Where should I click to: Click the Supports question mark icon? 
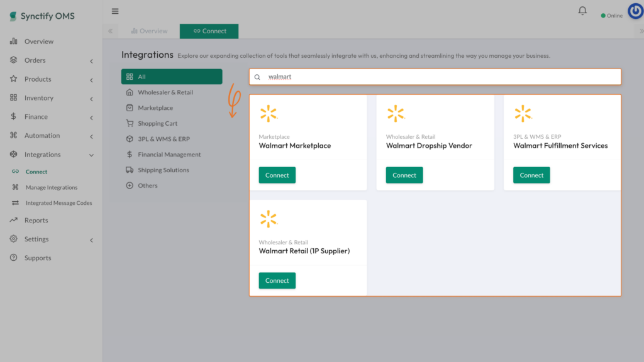[14, 258]
